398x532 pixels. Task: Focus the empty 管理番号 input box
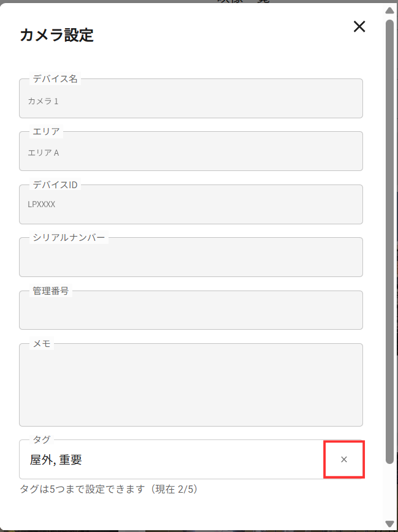[191, 310]
